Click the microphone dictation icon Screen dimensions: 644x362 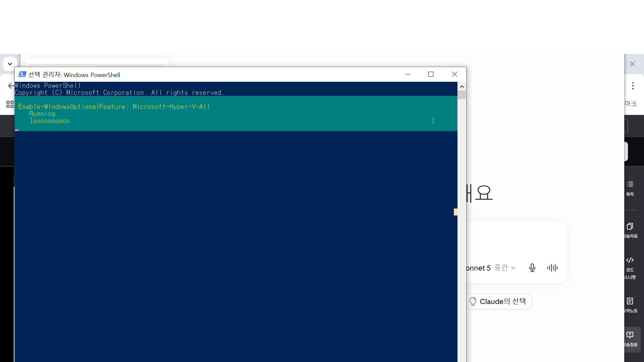532,268
